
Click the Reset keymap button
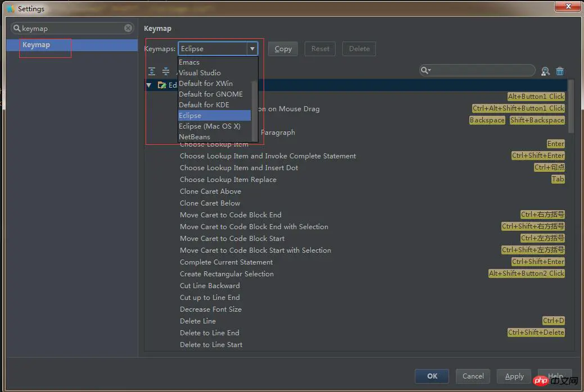[320, 49]
